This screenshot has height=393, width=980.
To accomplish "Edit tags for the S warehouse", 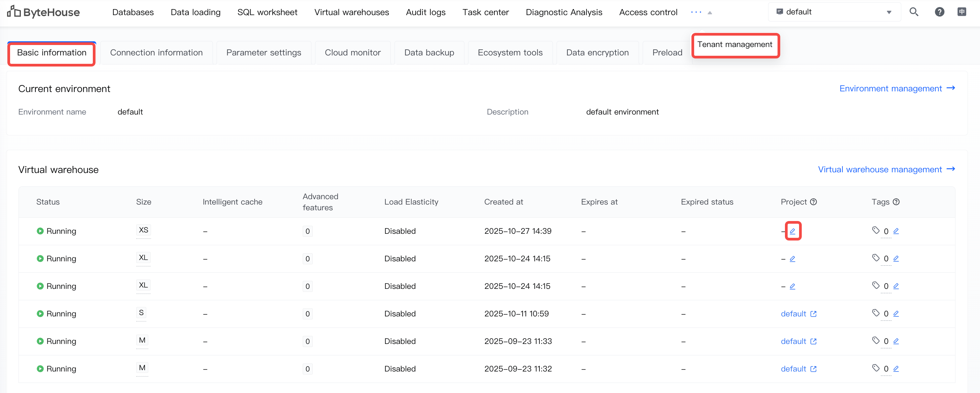I will 896,314.
